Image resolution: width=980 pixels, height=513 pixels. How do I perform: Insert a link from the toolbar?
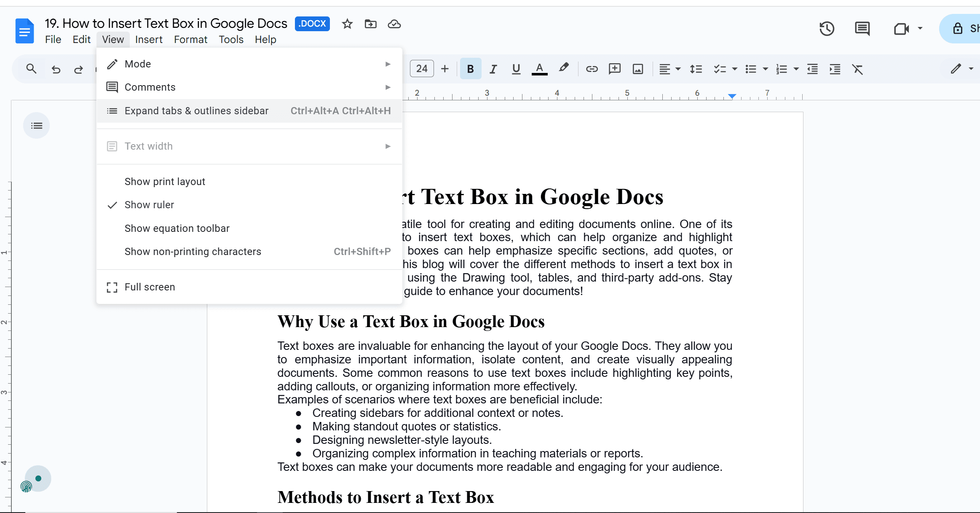click(592, 69)
